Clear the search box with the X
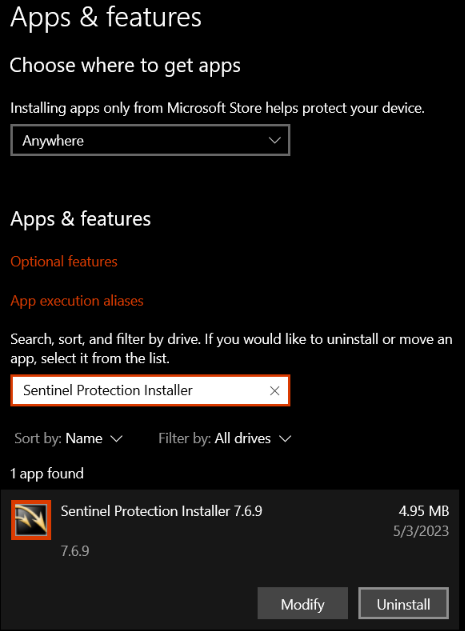Viewport: 465px width, 631px height. (275, 390)
